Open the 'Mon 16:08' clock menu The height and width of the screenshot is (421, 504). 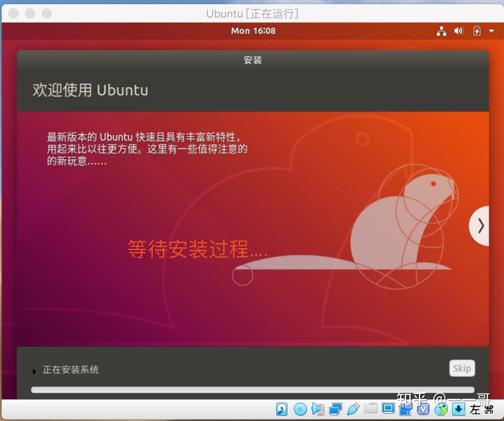tap(253, 31)
